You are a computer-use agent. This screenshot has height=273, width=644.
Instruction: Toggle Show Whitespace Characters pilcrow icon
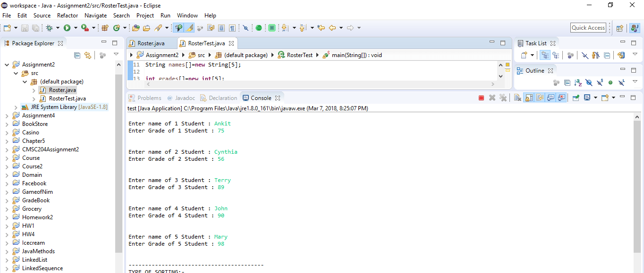click(x=232, y=28)
